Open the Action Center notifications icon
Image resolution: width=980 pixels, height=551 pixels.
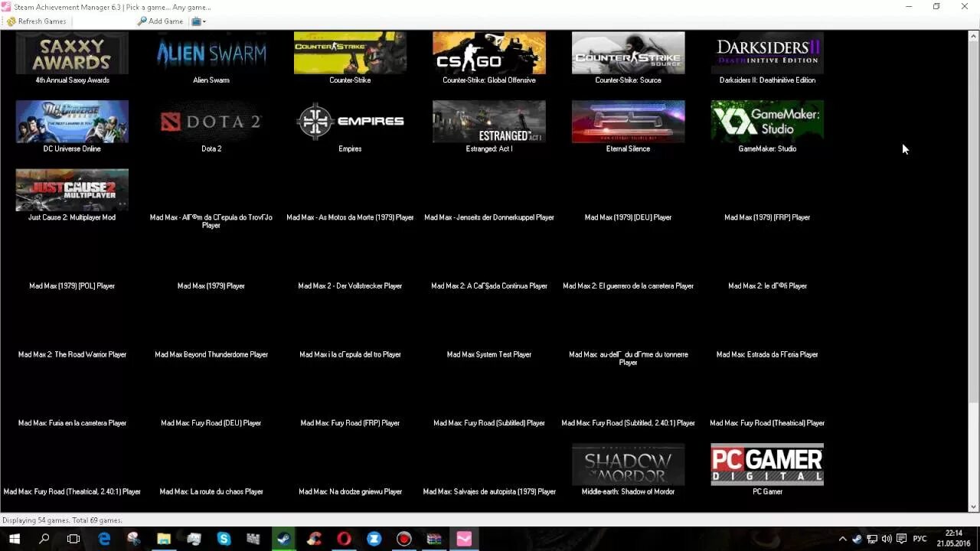pyautogui.click(x=901, y=539)
